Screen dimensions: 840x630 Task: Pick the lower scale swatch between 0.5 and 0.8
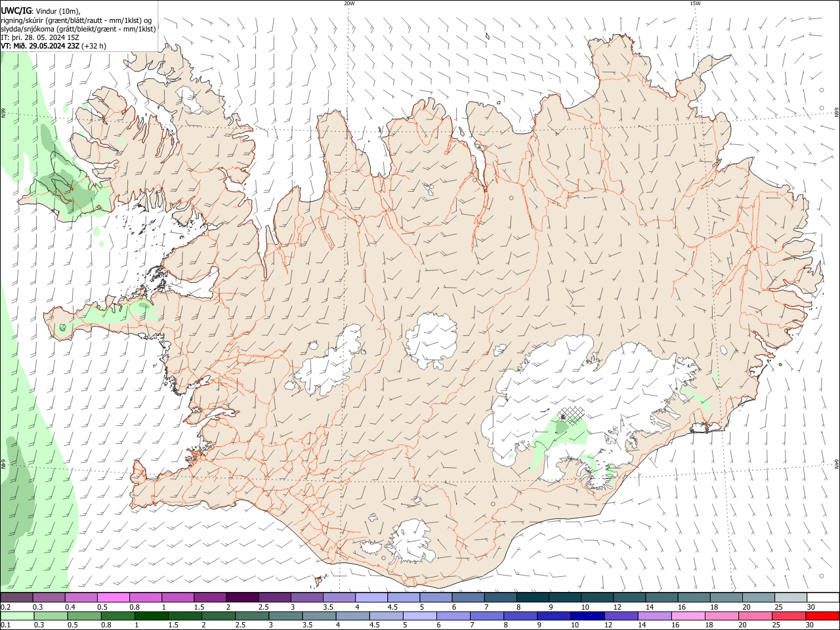tap(84, 616)
